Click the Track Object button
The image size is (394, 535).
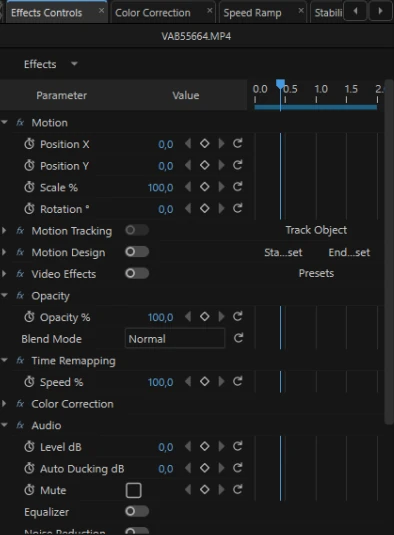click(x=316, y=230)
